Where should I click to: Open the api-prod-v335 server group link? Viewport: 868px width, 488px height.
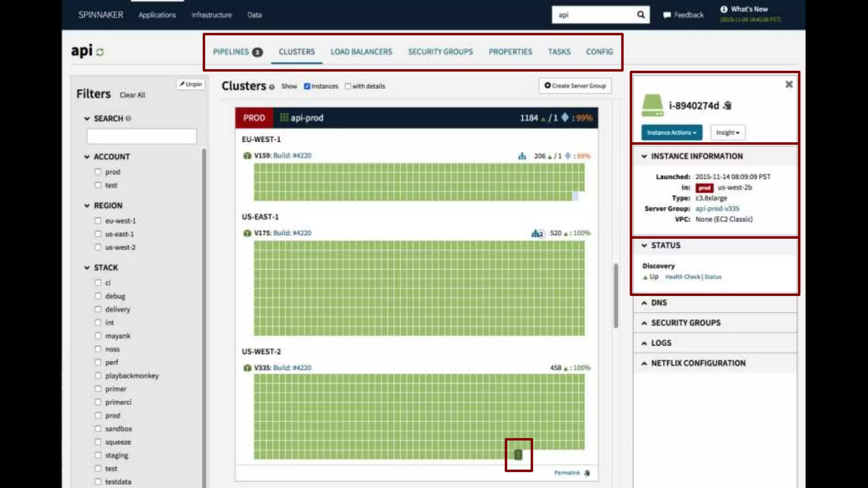pyautogui.click(x=717, y=208)
